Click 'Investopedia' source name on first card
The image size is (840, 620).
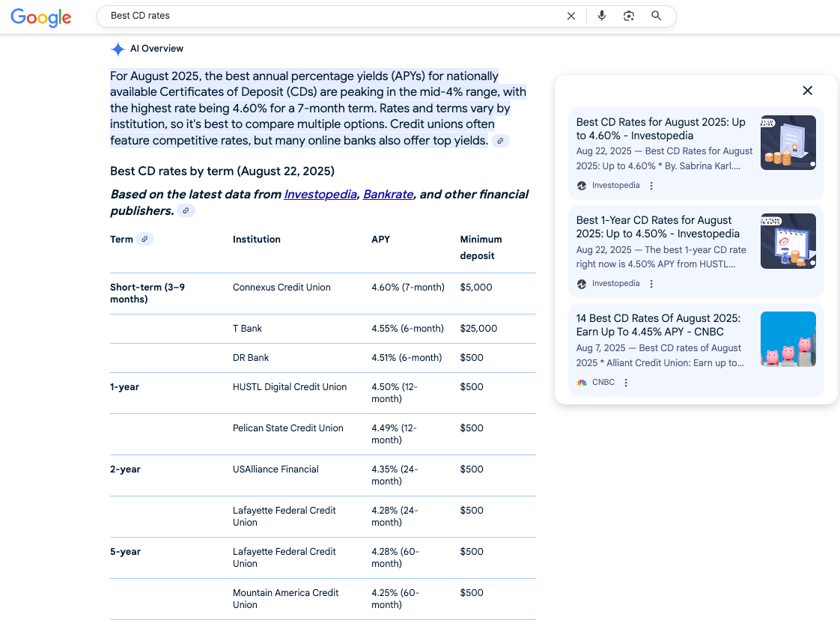615,186
